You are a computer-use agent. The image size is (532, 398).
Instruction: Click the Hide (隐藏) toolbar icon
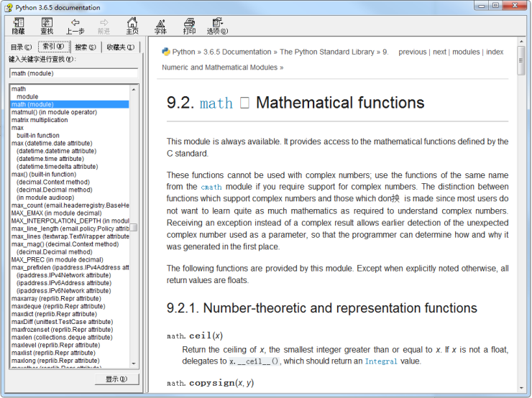18,27
